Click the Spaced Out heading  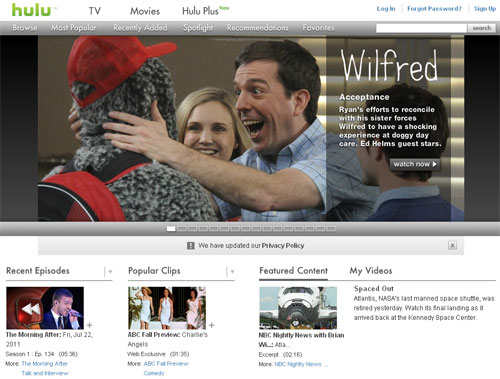374,289
